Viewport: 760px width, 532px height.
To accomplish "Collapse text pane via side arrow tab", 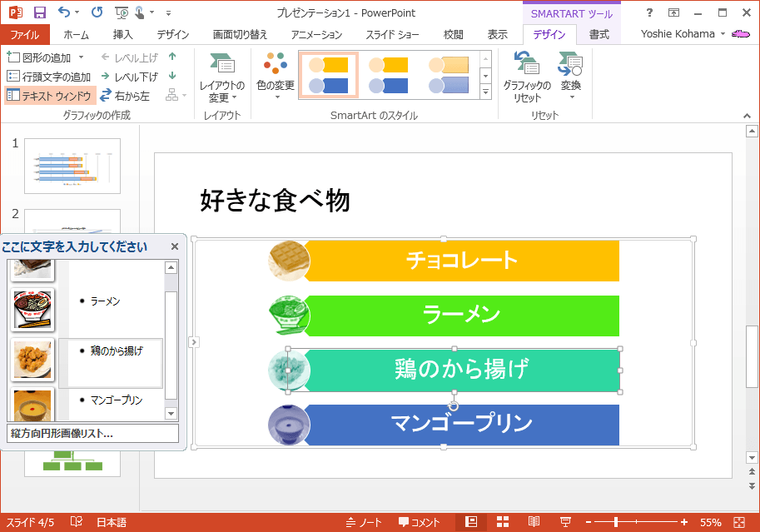I will tap(194, 342).
